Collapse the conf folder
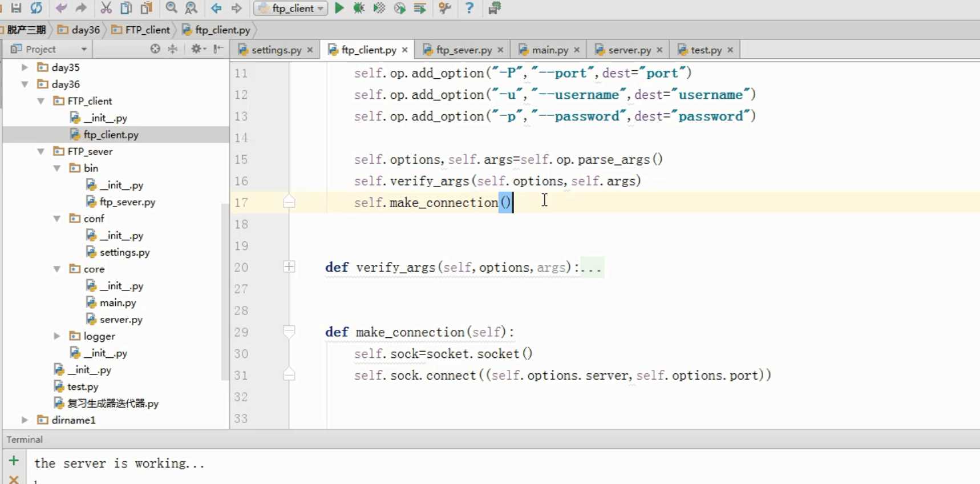 [56, 219]
